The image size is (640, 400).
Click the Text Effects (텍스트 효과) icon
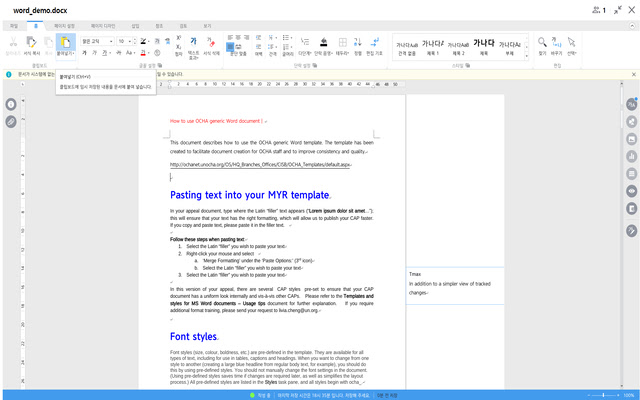click(x=192, y=43)
